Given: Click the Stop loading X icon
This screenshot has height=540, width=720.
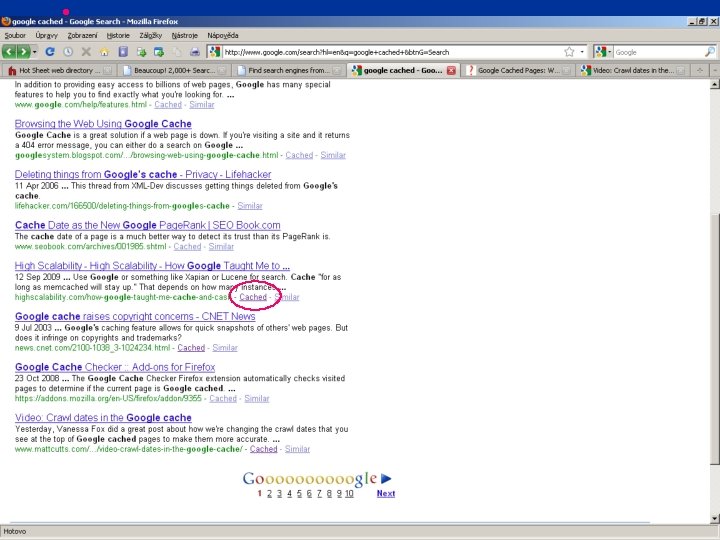Looking at the screenshot, I should pos(86,52).
